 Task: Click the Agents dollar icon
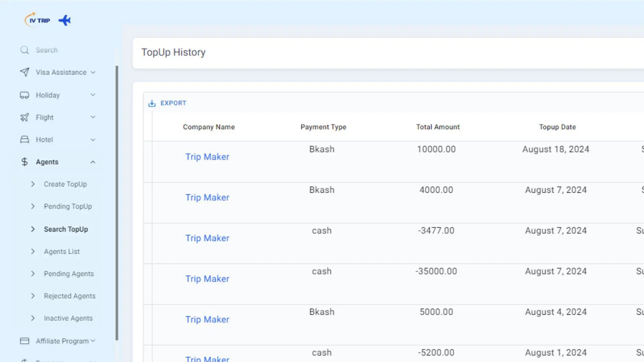tap(24, 162)
